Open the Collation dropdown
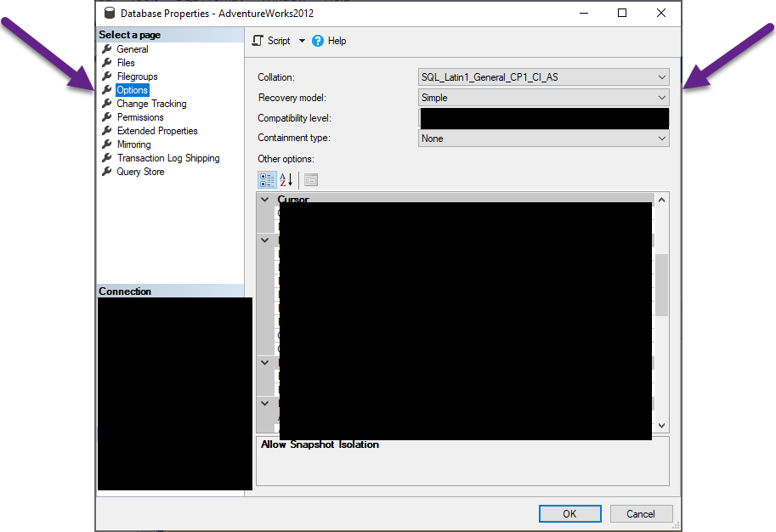This screenshot has height=532, width=776. click(x=543, y=77)
